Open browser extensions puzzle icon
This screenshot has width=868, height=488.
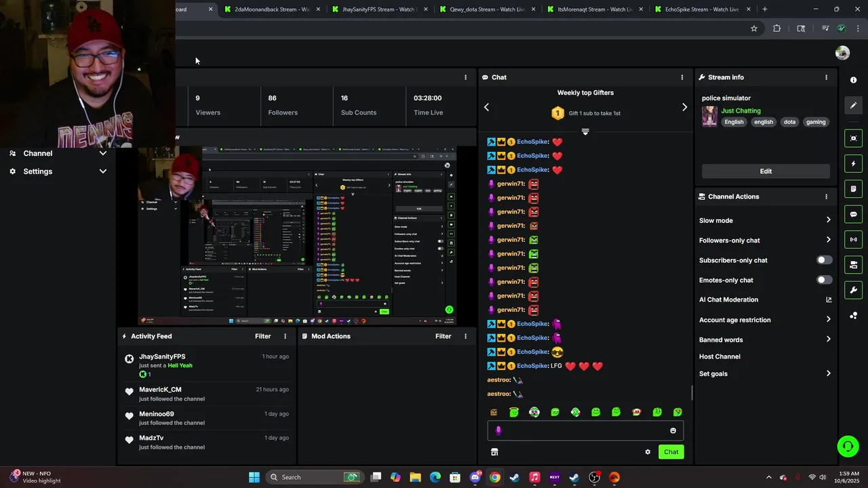(x=776, y=28)
